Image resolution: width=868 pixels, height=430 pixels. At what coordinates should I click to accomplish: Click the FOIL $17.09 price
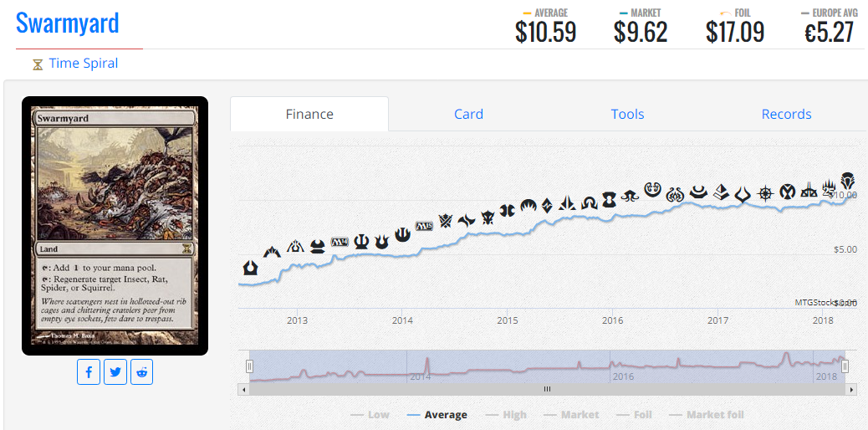tap(735, 32)
